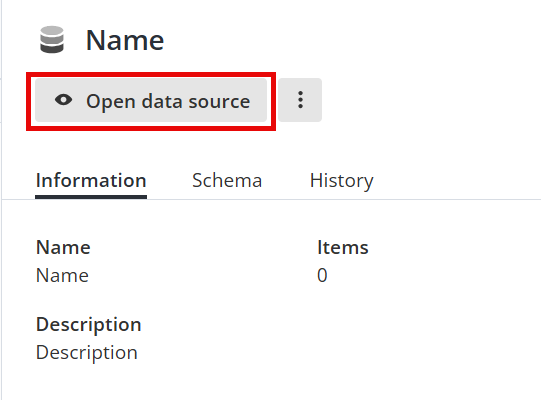Click the large Name heading title
The image size is (541, 400).
[x=125, y=40]
